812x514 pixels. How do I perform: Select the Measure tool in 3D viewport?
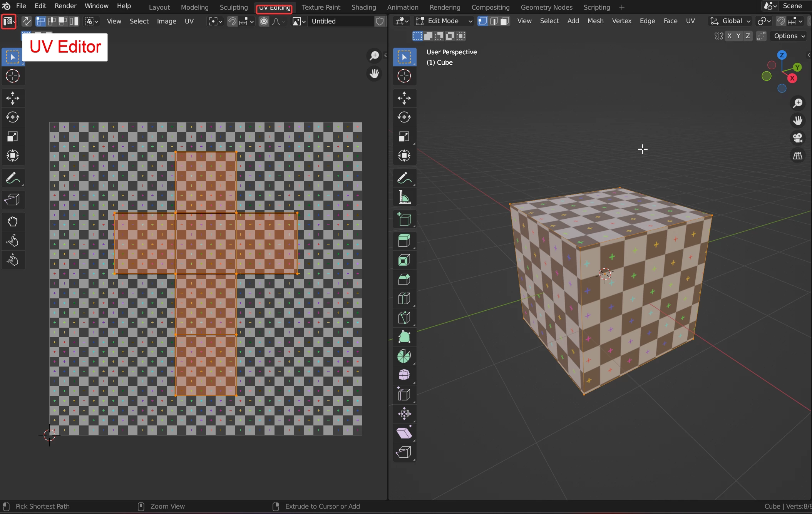(x=404, y=198)
